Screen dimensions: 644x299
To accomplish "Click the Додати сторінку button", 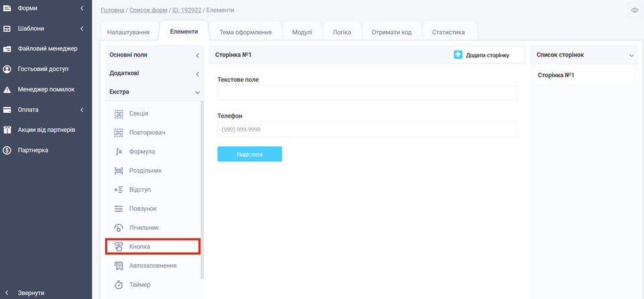I will [x=481, y=55].
